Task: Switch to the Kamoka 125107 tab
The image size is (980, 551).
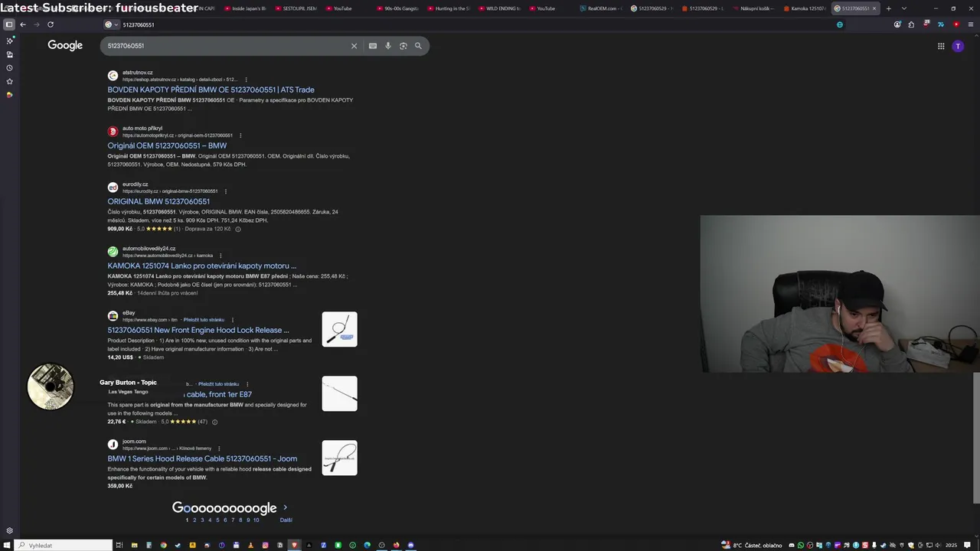Action: click(803, 8)
